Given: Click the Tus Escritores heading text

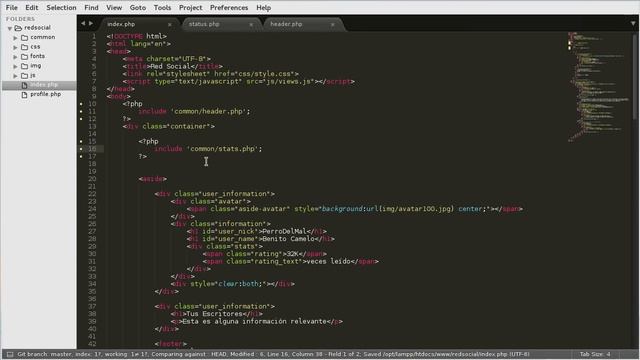Looking at the screenshot, I should coord(214,314).
